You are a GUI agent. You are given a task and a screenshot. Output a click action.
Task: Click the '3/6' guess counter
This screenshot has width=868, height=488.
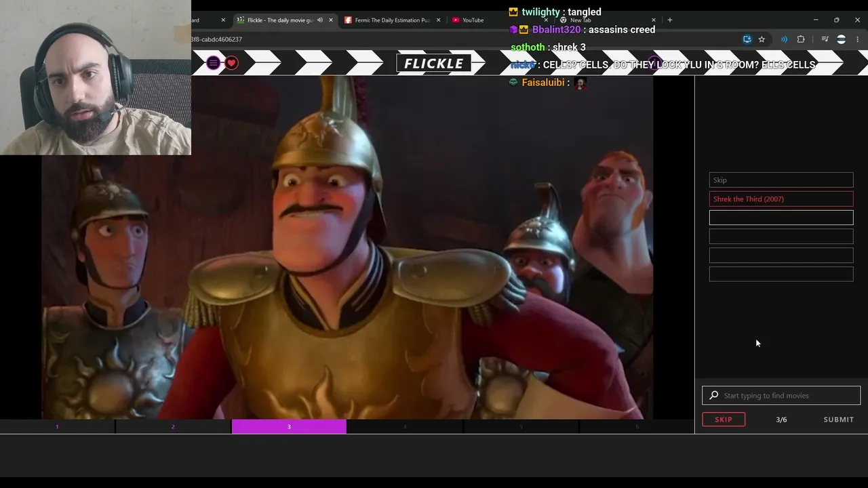pyautogui.click(x=781, y=420)
